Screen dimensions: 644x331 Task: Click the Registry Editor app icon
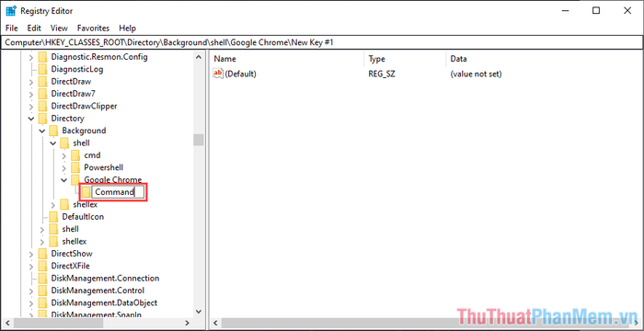point(11,11)
